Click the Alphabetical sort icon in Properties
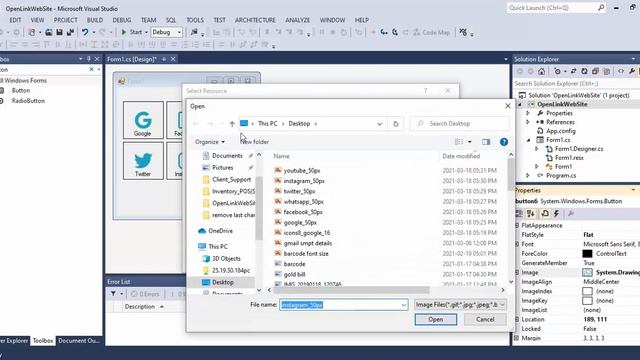This screenshot has width=640, height=360. click(531, 213)
